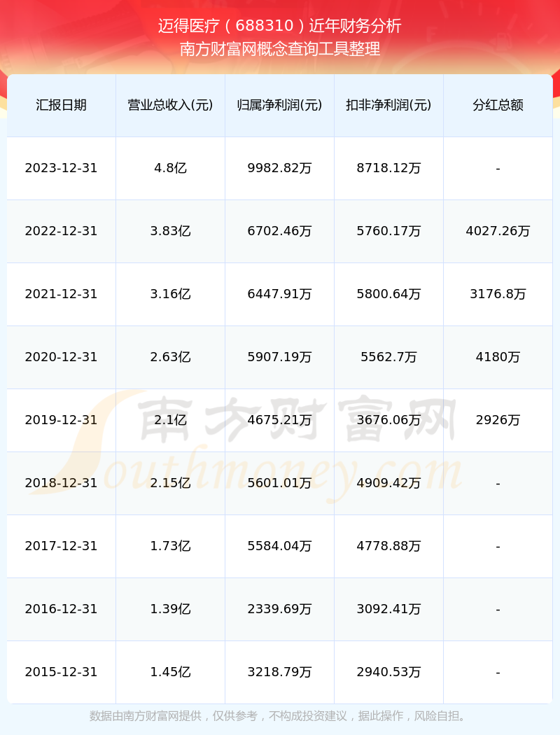Click the value 3092.41万

pyautogui.click(x=389, y=610)
